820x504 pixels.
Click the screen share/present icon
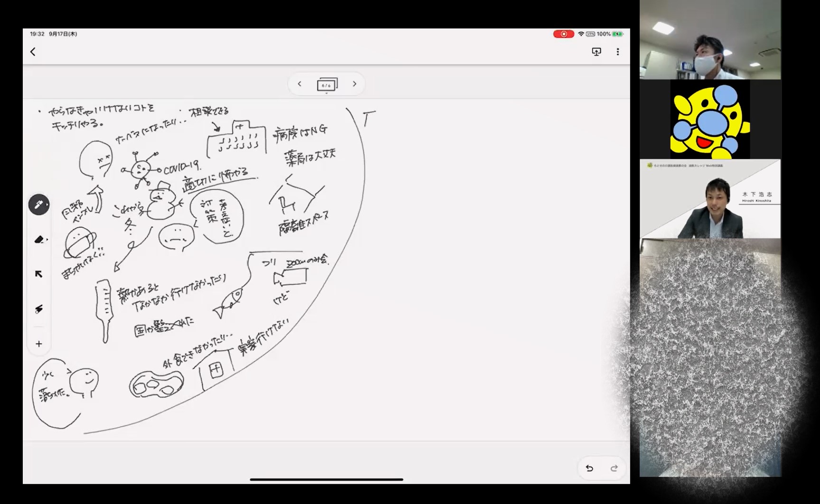pyautogui.click(x=596, y=52)
